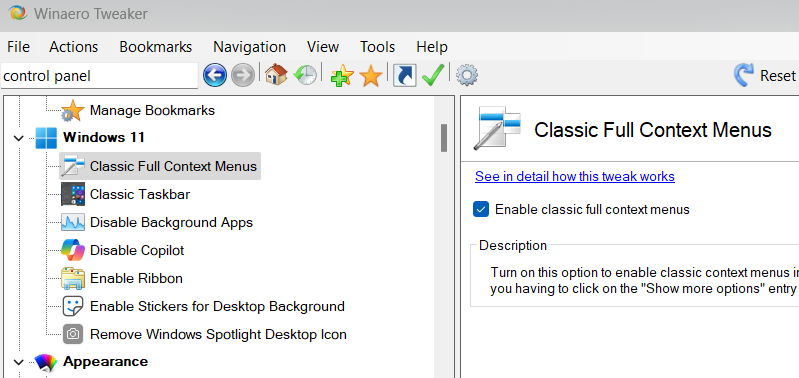Click the Reset button label
The image size is (799, 378).
click(x=778, y=76)
